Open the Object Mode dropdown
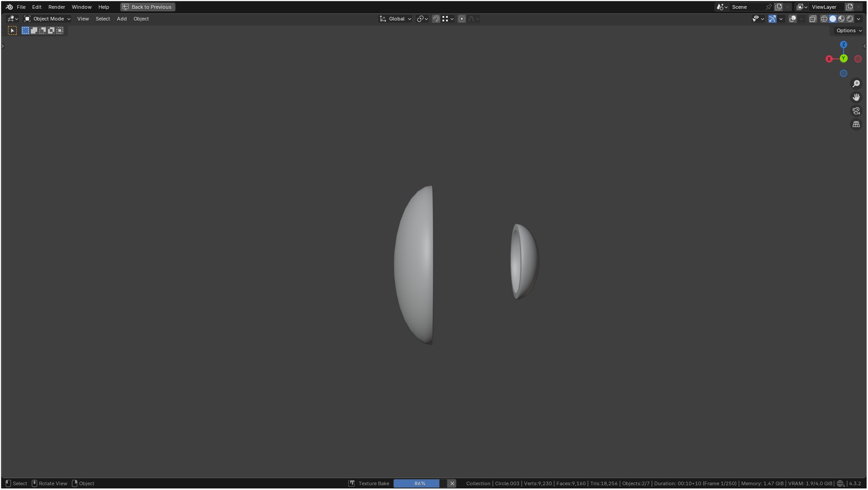The height and width of the screenshot is (490, 868). click(x=47, y=19)
